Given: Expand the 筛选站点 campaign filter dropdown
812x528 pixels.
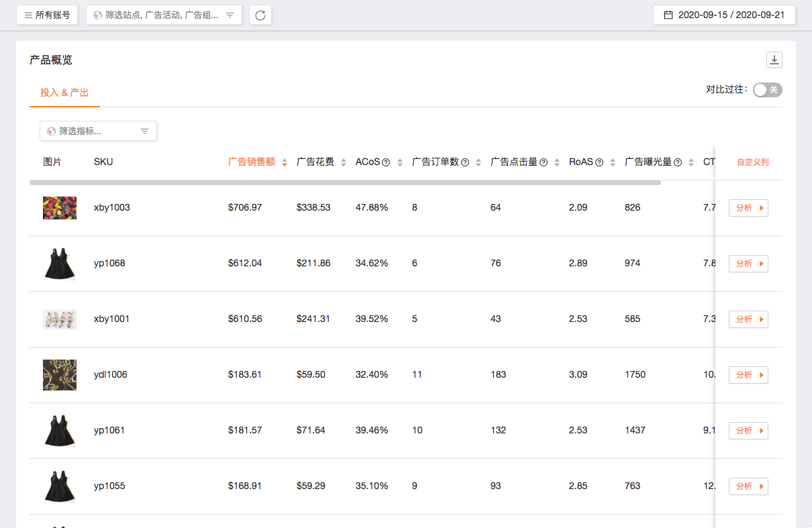Looking at the screenshot, I should click(x=164, y=15).
